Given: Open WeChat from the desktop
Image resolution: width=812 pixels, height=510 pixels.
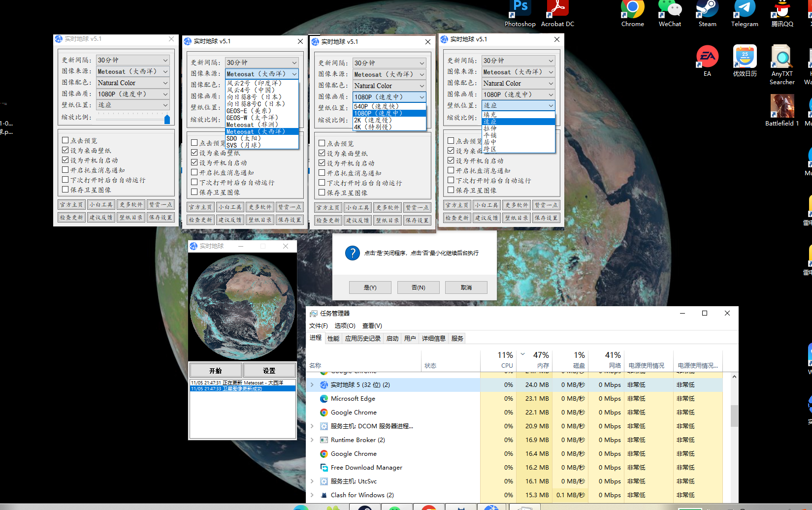Looking at the screenshot, I should (x=670, y=10).
